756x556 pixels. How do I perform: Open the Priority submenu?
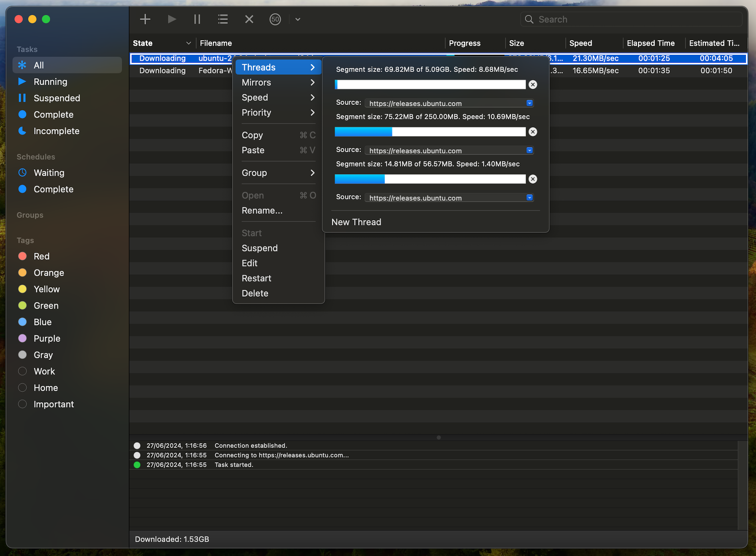pyautogui.click(x=279, y=113)
